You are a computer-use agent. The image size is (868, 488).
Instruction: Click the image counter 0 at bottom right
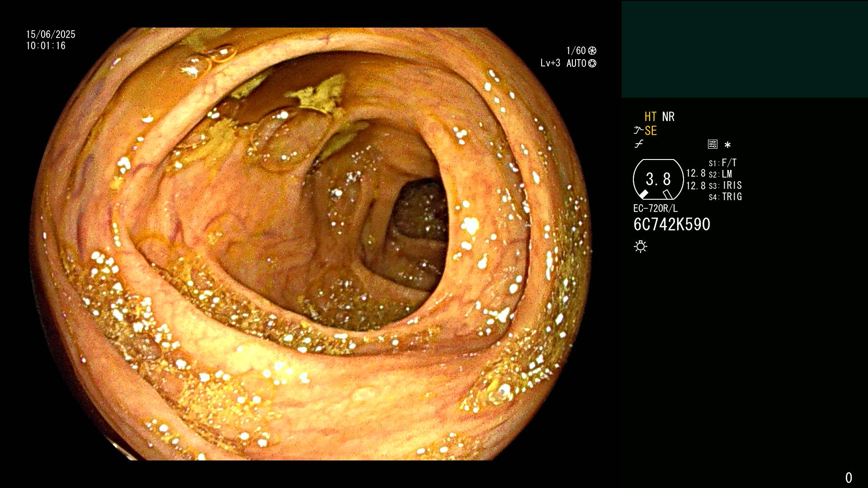click(x=849, y=478)
